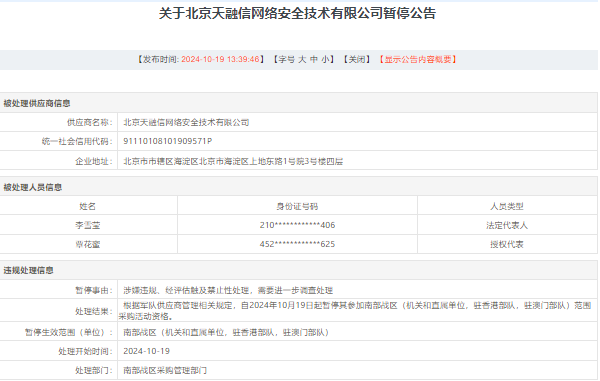Image resolution: width=600 pixels, height=381 pixels.
Task: Click the 处理结果 label
Action: point(94,311)
